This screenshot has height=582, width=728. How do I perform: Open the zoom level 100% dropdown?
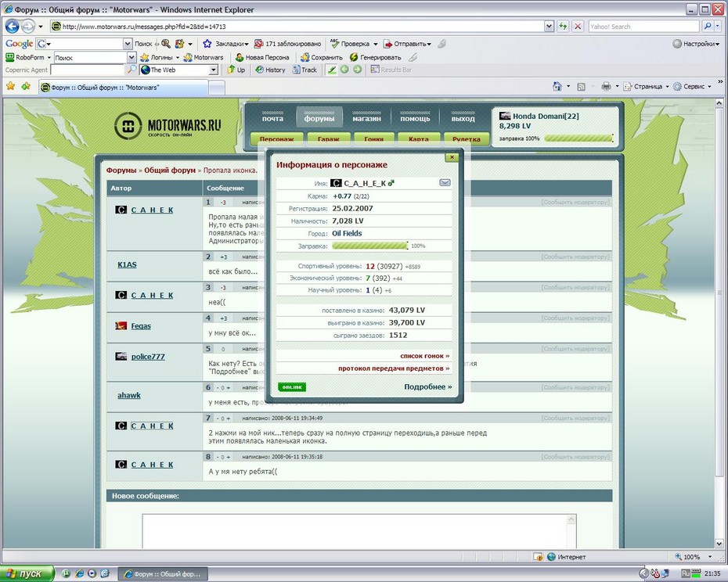[709, 556]
